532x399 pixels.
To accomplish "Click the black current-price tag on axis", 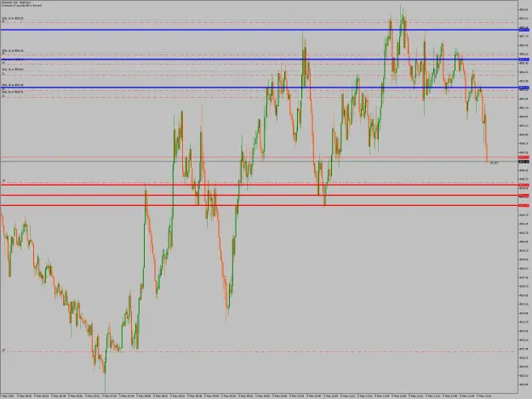I will click(523, 162).
